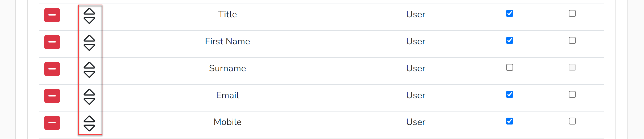The image size is (644, 139).
Task: Move the Title row down
Action: tap(89, 20)
